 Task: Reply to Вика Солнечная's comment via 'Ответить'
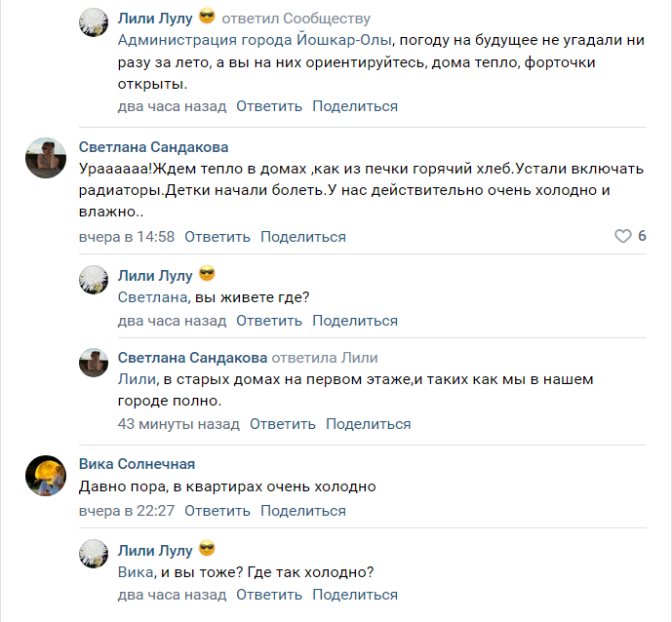[217, 510]
